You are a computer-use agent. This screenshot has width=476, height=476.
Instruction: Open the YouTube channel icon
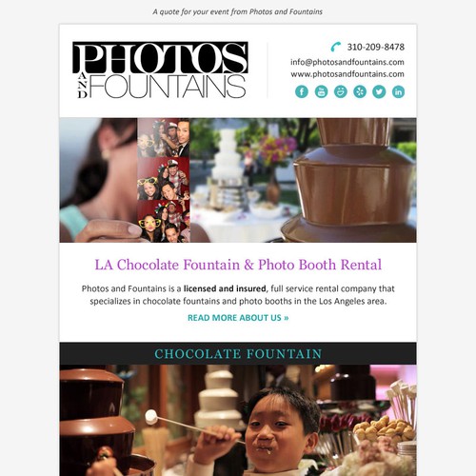pos(321,91)
